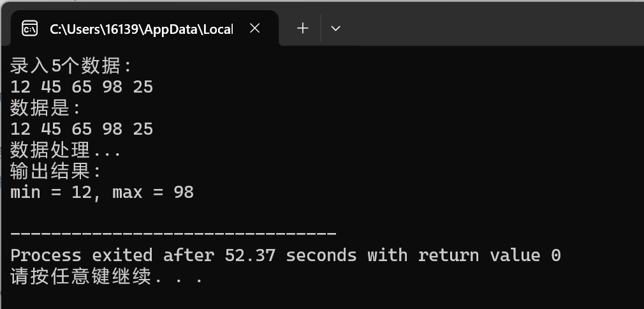Close the current terminal tab

pos(255,28)
